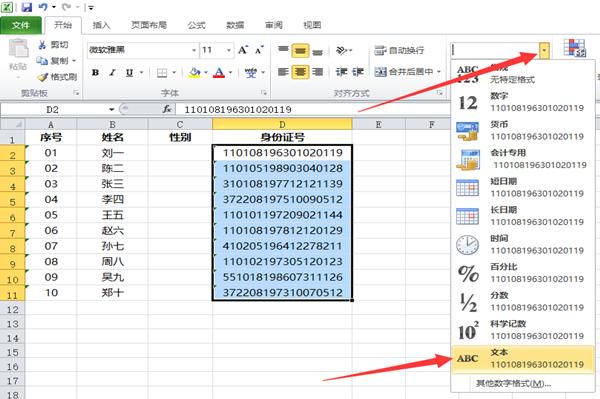The width and height of the screenshot is (600, 399).
Task: Click the Save icon in quick access toolbar
Action: [26, 7]
